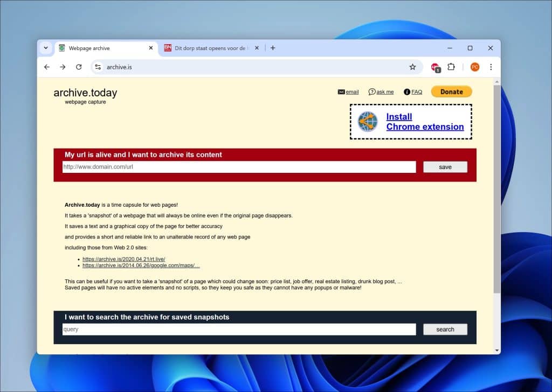Click the speech bubble icon by 'ask me'

point(372,92)
